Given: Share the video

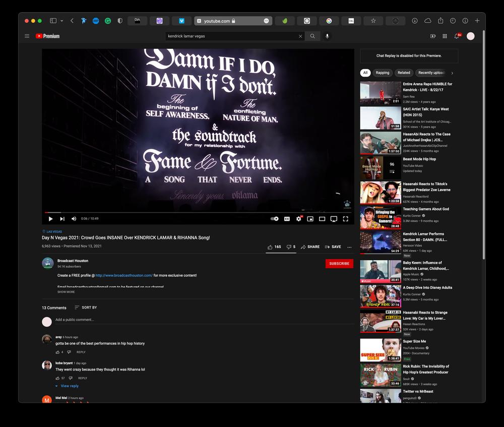Looking at the screenshot, I should click(x=310, y=247).
